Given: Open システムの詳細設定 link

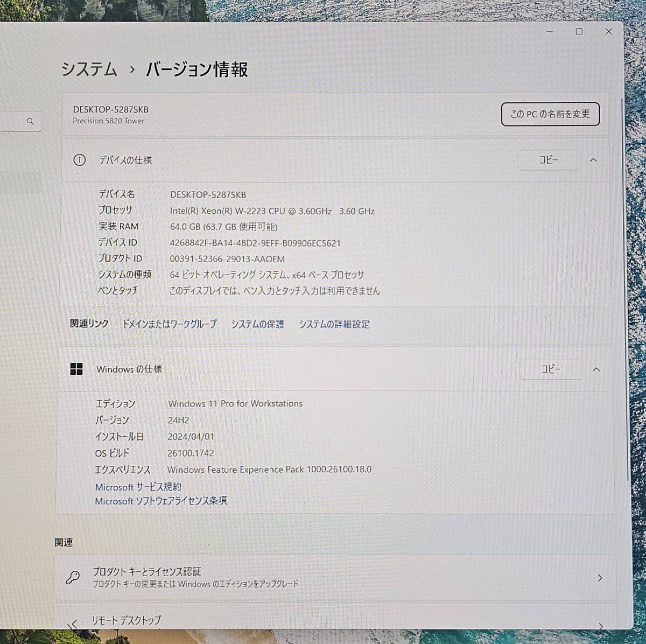Looking at the screenshot, I should [x=334, y=324].
